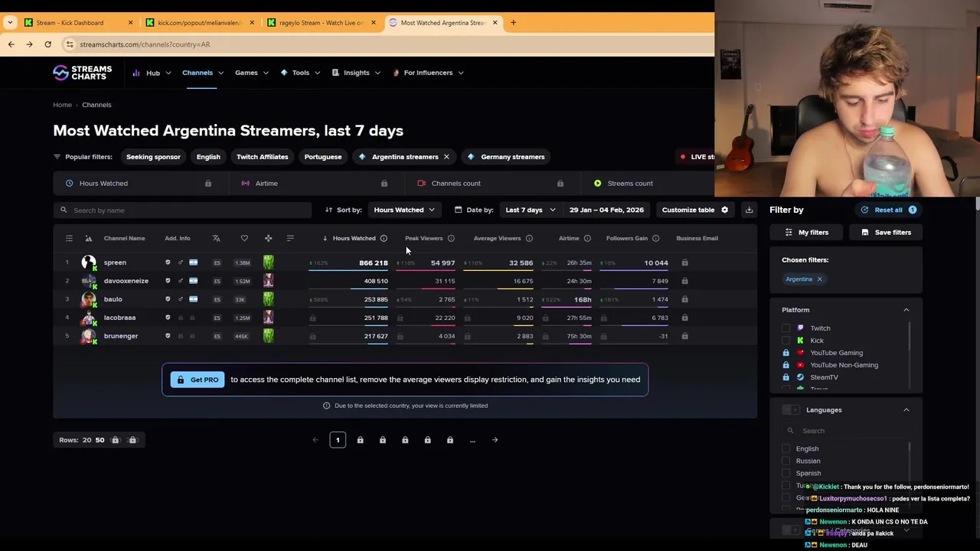Screen dimensions: 980x551
Task: Expand the Insights menu dropdown
Action: (x=356, y=73)
